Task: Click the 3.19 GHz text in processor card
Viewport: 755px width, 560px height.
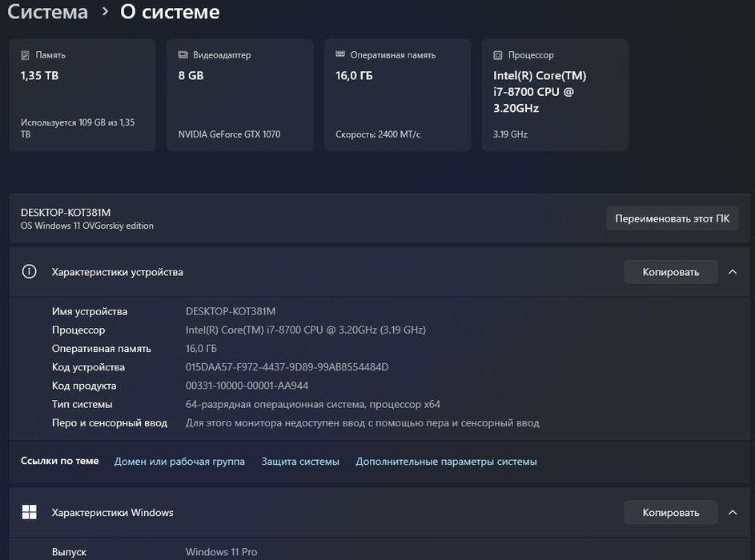Action: (x=510, y=134)
